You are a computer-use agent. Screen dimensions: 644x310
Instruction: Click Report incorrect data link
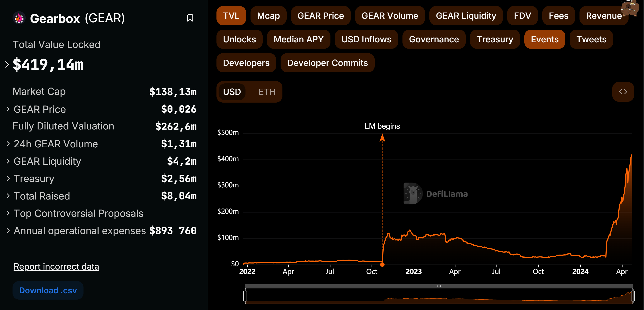(56, 267)
